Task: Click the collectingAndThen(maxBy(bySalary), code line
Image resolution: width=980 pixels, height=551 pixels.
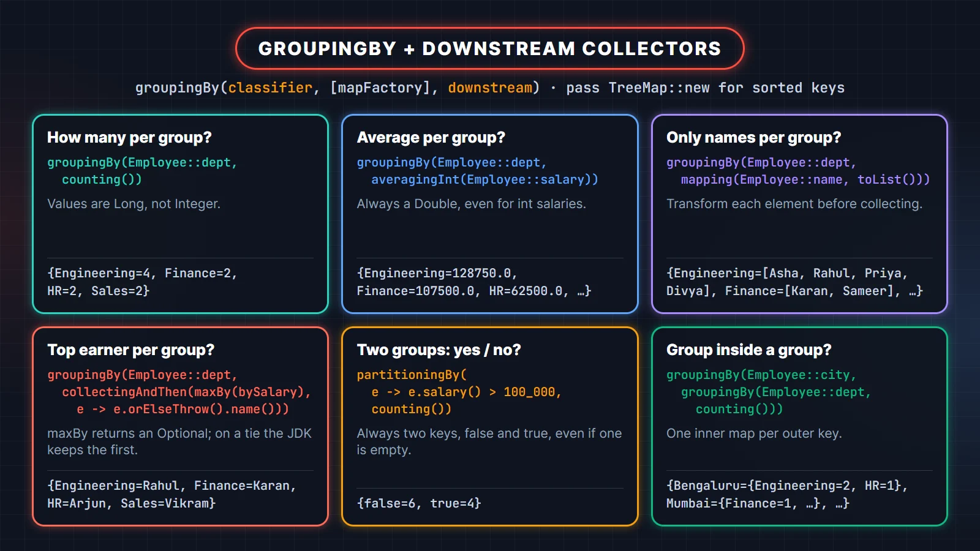Action: [x=186, y=392]
